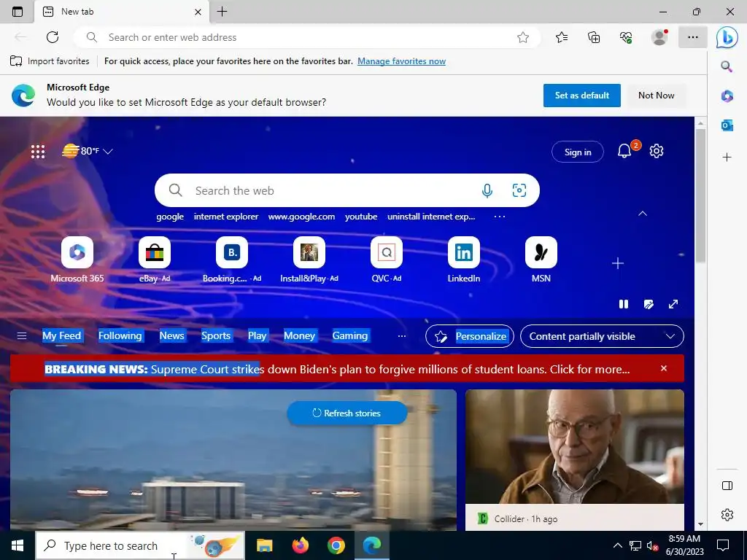
Task: Expand weather 80°F dropdown chevron
Action: (108, 152)
